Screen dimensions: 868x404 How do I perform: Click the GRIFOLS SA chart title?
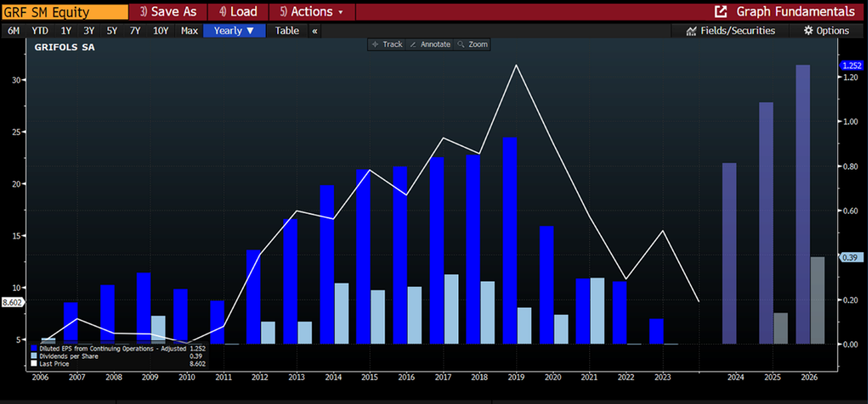[x=64, y=48]
